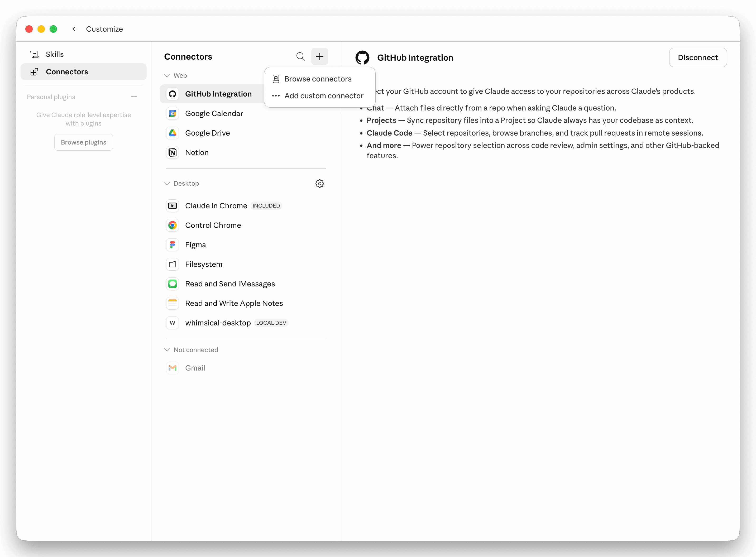Click the Control Chrome icon
Viewport: 756px width, 557px height.
click(x=173, y=225)
